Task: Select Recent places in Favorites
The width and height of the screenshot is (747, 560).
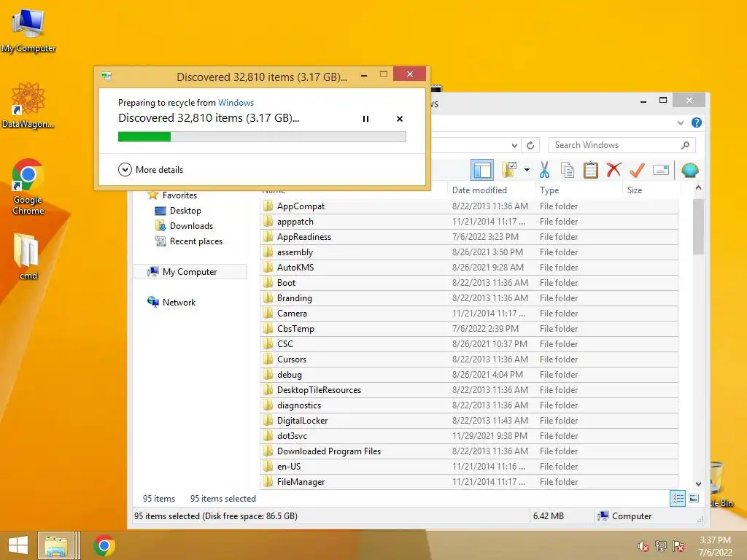Action: [196, 241]
